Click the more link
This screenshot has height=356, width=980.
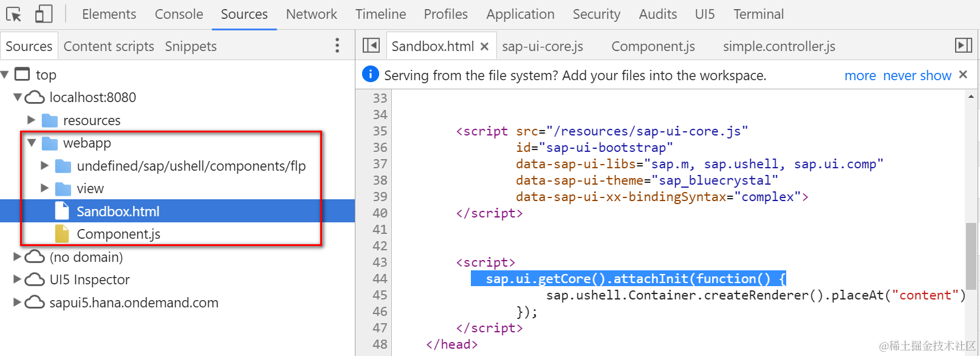click(x=860, y=75)
